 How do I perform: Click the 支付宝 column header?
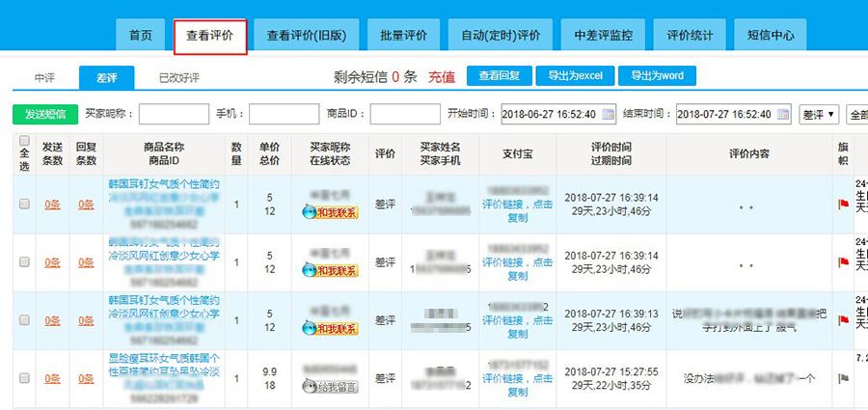[518, 154]
